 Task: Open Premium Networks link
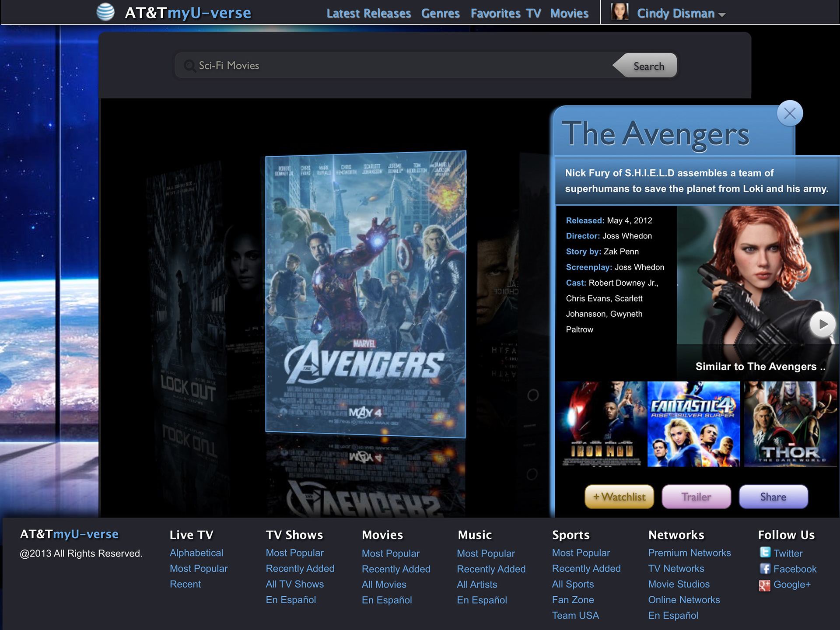coord(689,553)
